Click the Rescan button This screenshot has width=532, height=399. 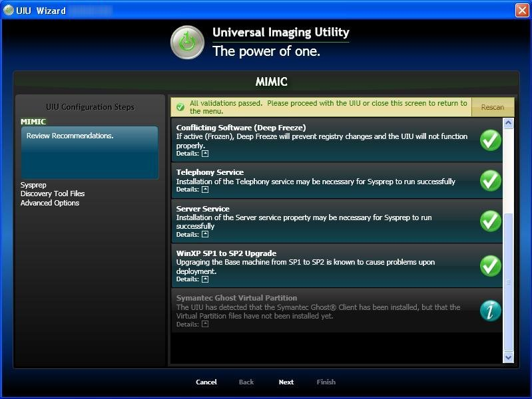[493, 107]
